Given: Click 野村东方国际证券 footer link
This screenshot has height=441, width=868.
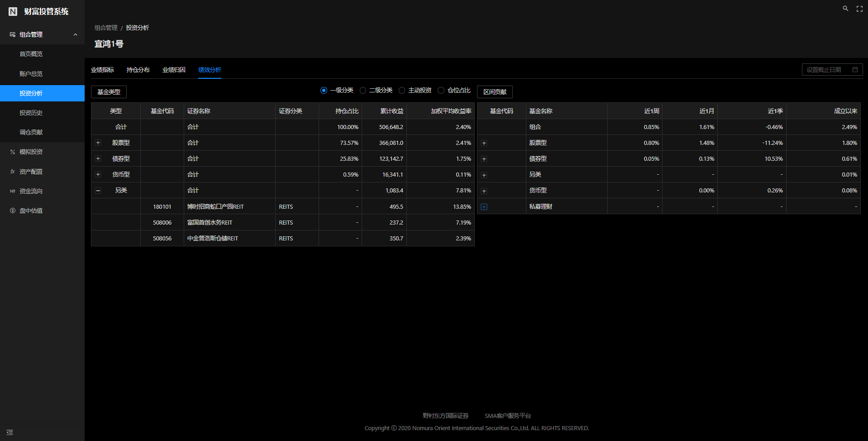Looking at the screenshot, I should point(446,416).
